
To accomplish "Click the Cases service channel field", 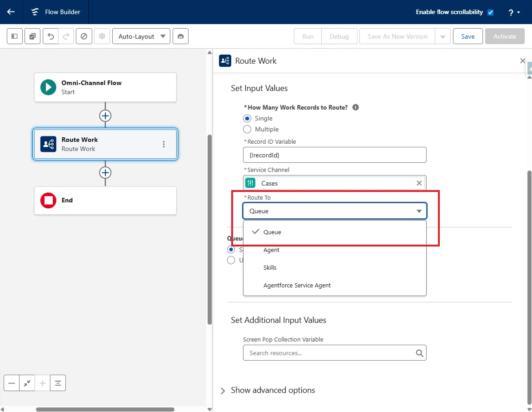I will pyautogui.click(x=334, y=183).
